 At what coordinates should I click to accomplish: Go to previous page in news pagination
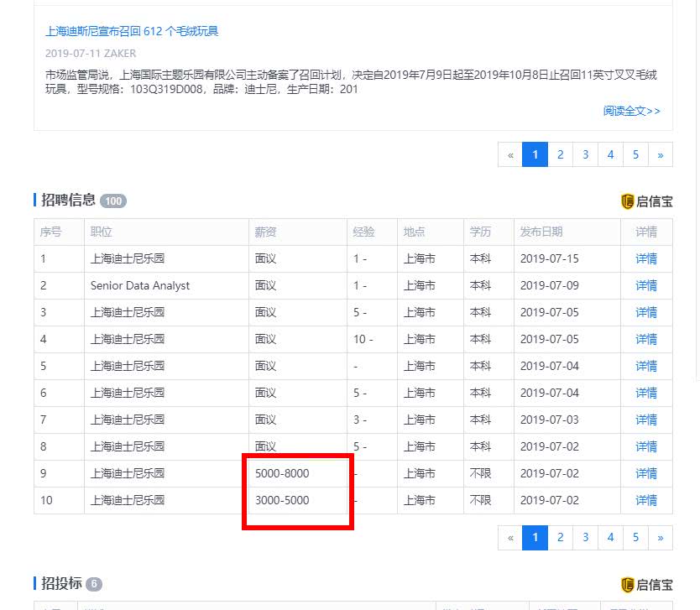[510, 155]
